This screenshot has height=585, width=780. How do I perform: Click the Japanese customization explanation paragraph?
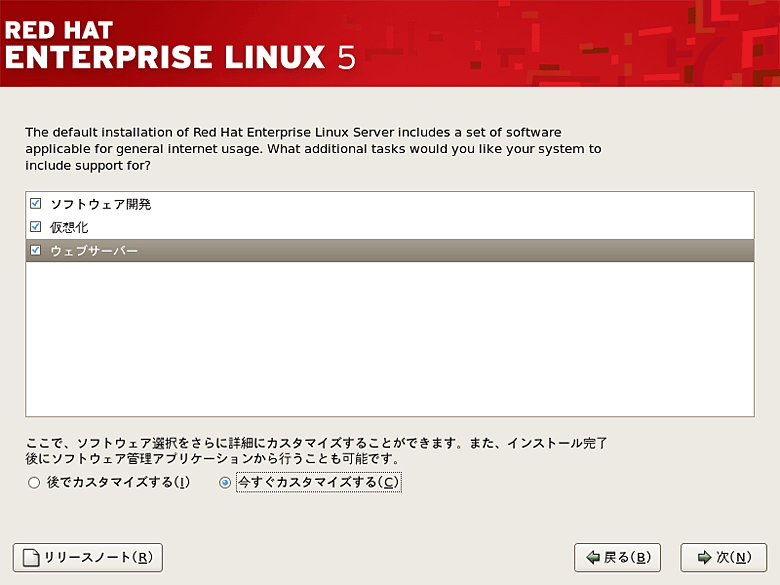(x=316, y=450)
